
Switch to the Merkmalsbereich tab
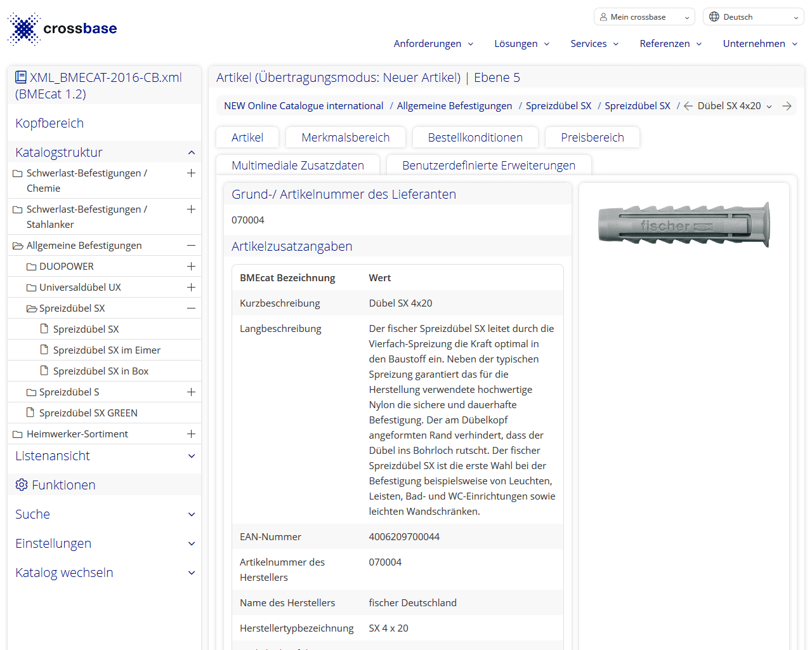(x=346, y=137)
